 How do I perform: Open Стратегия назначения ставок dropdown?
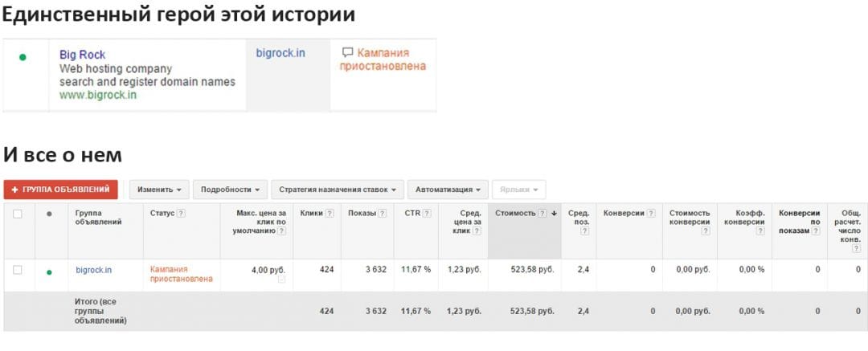[x=338, y=190]
